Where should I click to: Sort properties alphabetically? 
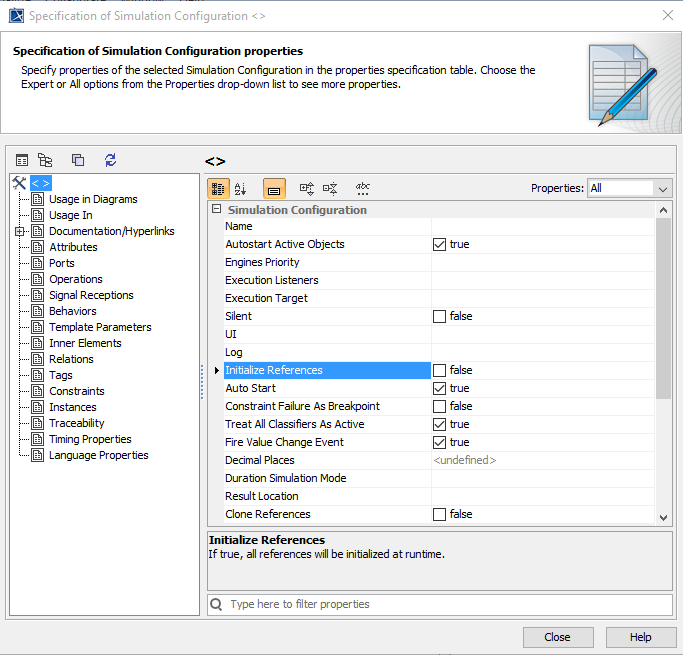click(241, 188)
